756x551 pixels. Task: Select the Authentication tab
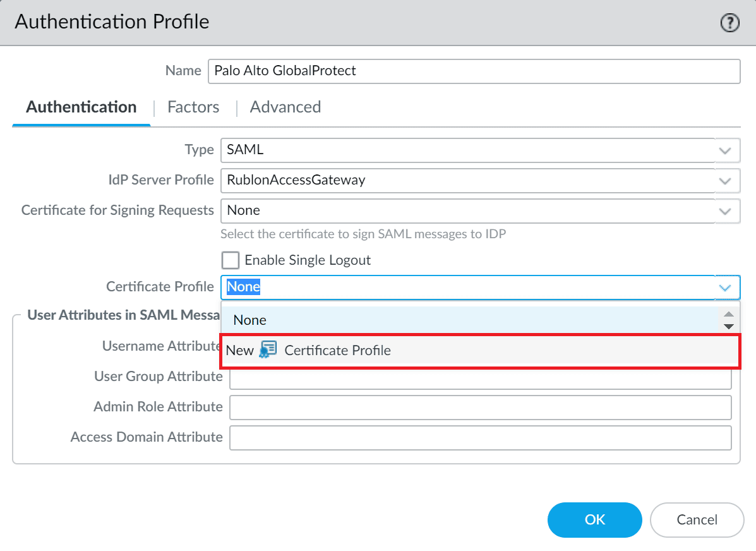click(x=81, y=107)
